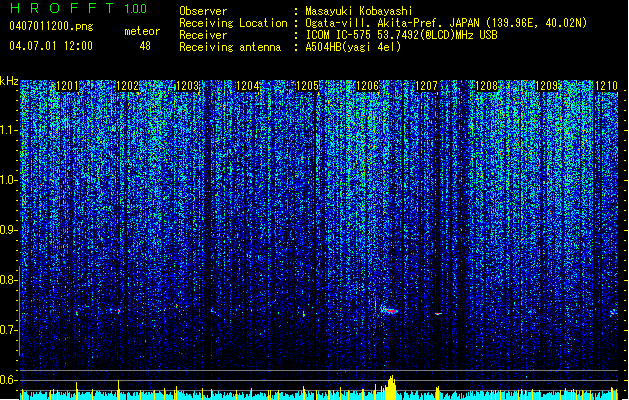Click the 1.0 kHz axis label

pos(8,180)
